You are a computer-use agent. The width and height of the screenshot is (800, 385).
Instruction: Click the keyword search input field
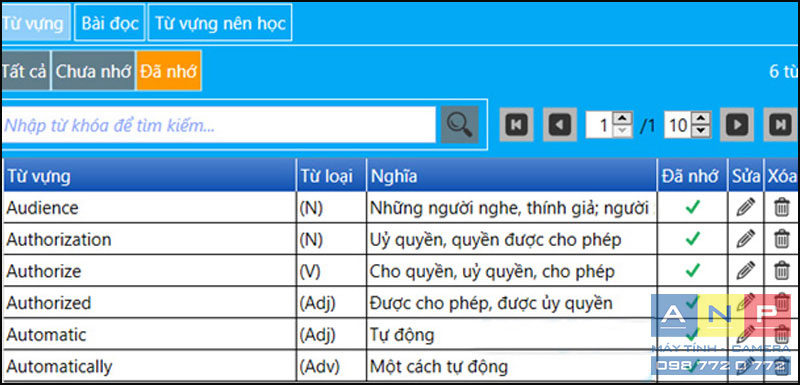click(219, 125)
